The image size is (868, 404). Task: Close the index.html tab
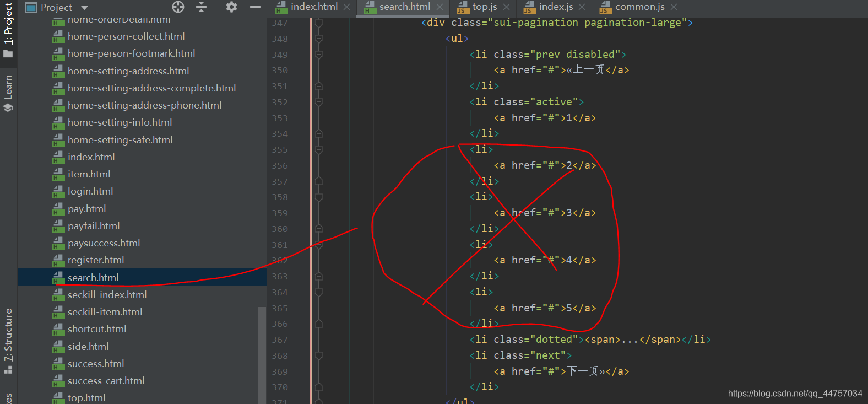pos(346,7)
